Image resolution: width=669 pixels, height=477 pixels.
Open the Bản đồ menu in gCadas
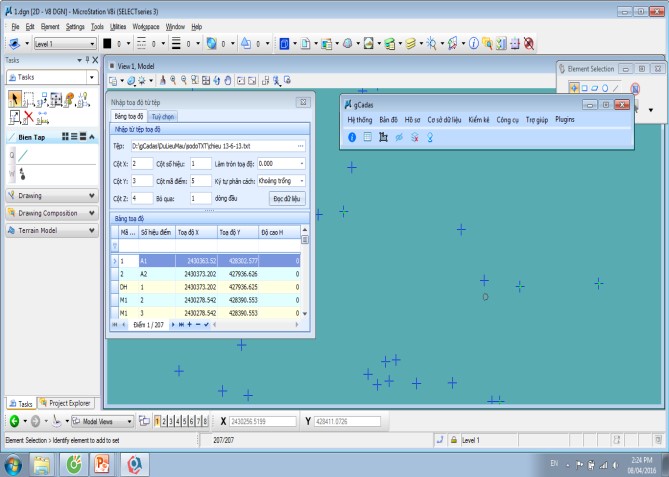coord(388,119)
